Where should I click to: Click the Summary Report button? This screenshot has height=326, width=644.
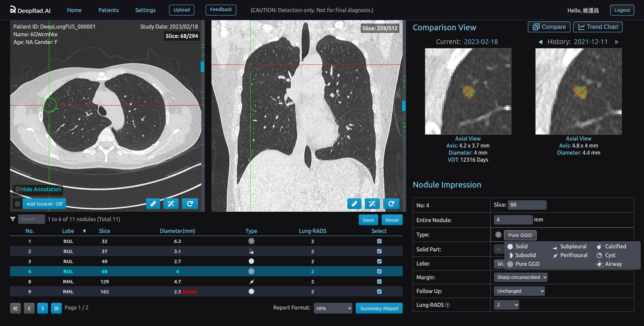379,308
